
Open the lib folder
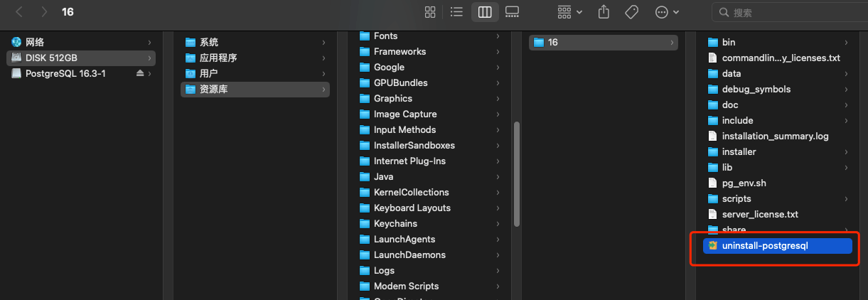point(778,168)
